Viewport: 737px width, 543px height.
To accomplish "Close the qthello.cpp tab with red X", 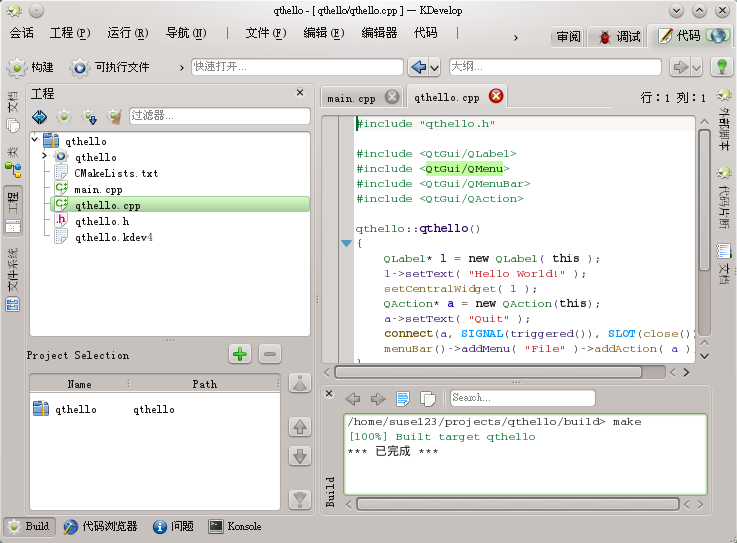I will click(x=496, y=96).
